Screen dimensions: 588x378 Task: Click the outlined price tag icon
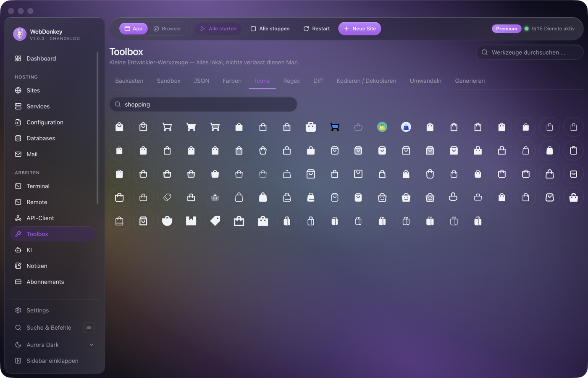[167, 197]
